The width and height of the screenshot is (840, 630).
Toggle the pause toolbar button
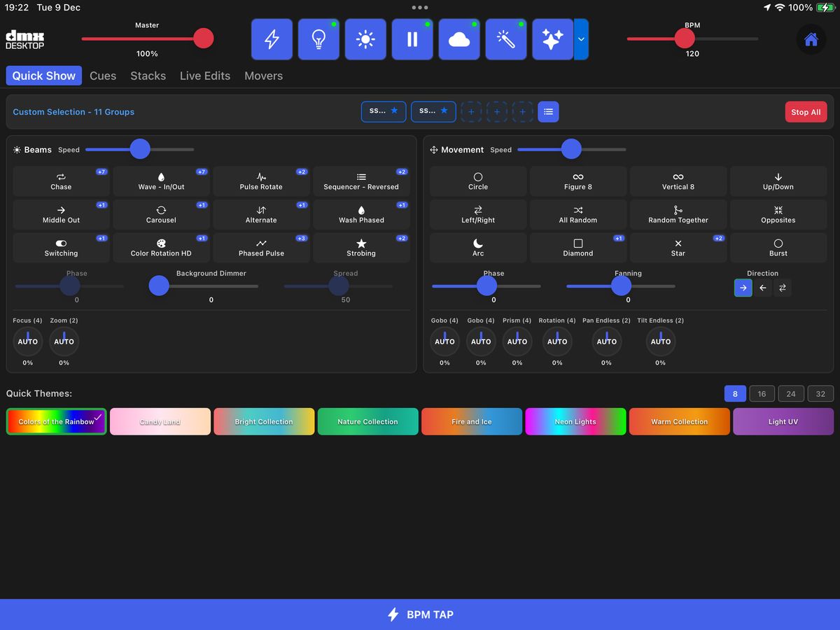coord(412,39)
